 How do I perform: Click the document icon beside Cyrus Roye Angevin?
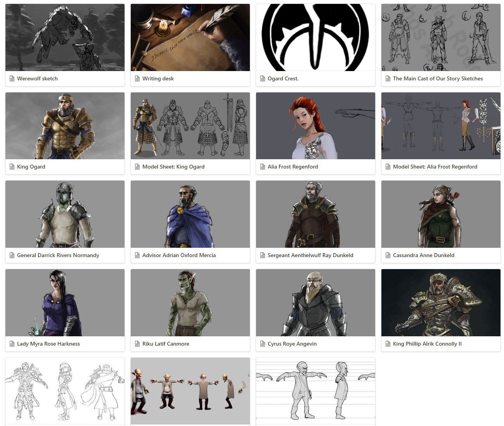coord(262,344)
